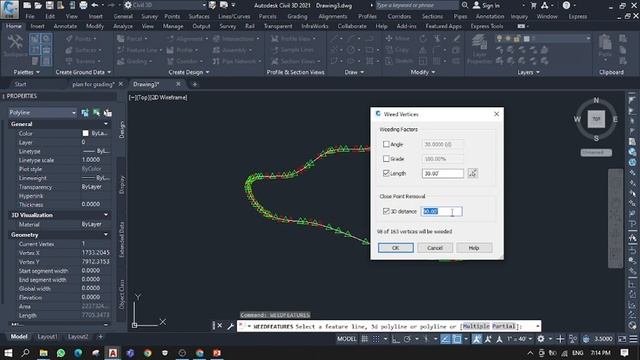Switch to plan for grading drawing tab
Screen dimensions: 640x360
click(x=93, y=84)
